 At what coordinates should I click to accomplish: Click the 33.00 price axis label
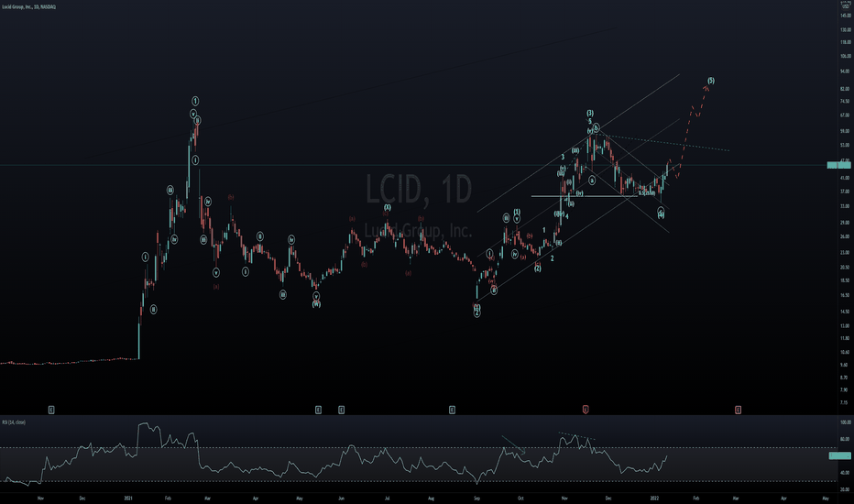845,206
